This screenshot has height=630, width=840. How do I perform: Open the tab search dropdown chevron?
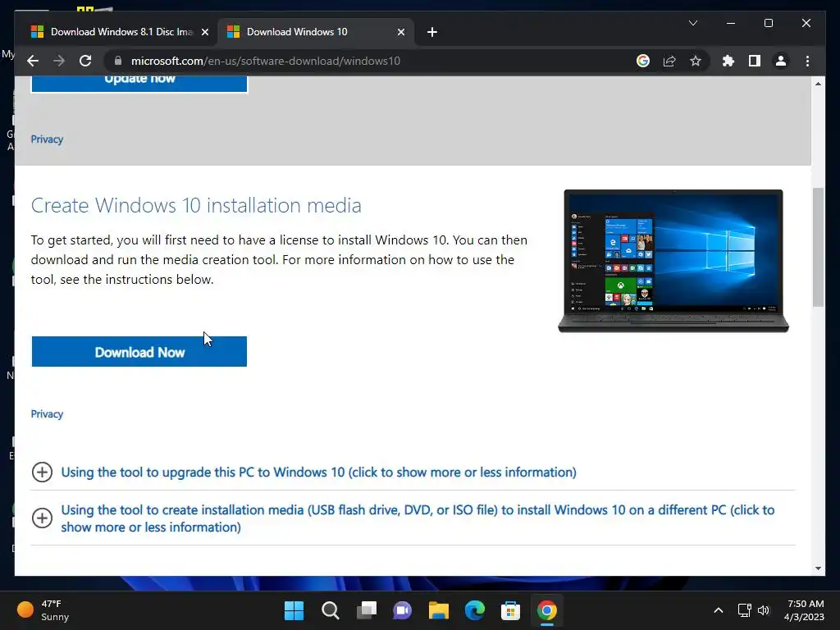click(692, 23)
